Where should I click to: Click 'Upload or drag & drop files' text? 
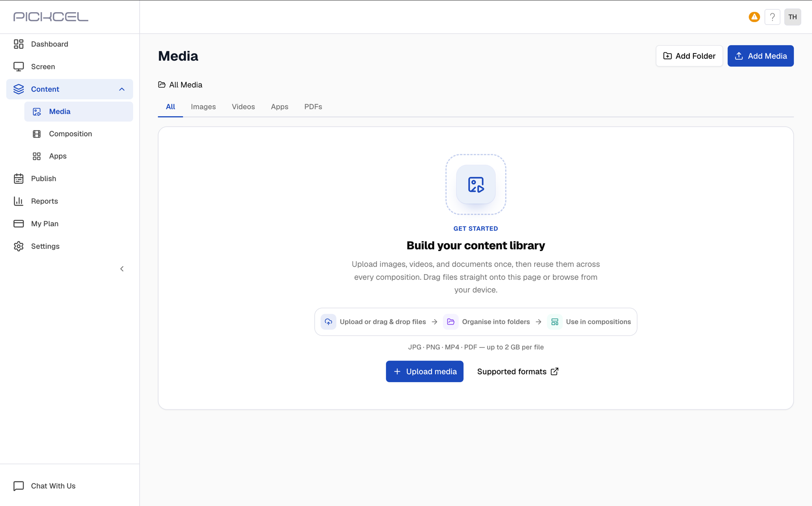click(x=383, y=322)
